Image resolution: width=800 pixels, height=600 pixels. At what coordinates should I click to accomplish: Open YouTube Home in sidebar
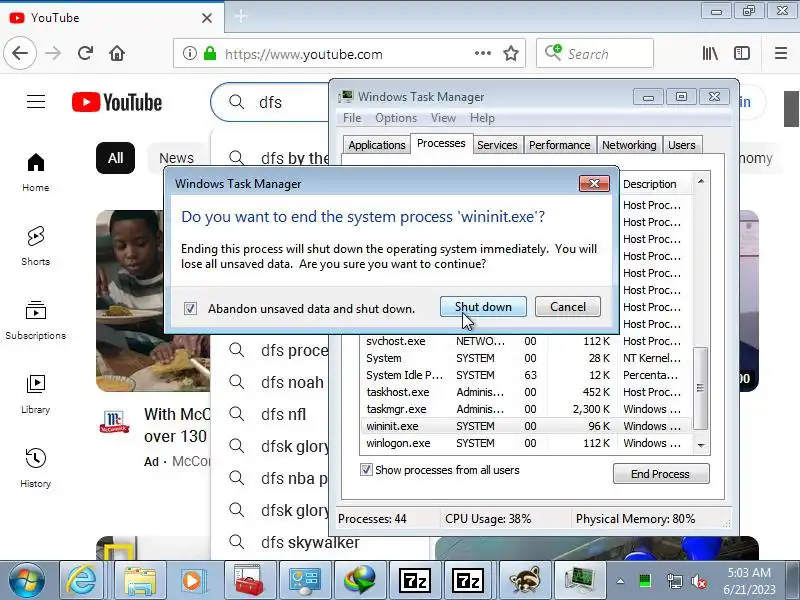36,172
